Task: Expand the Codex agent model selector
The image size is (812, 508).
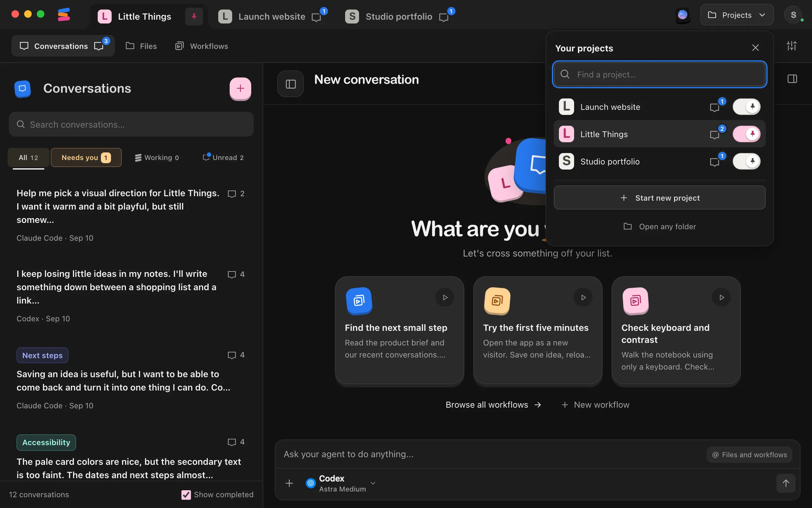Action: click(x=341, y=483)
